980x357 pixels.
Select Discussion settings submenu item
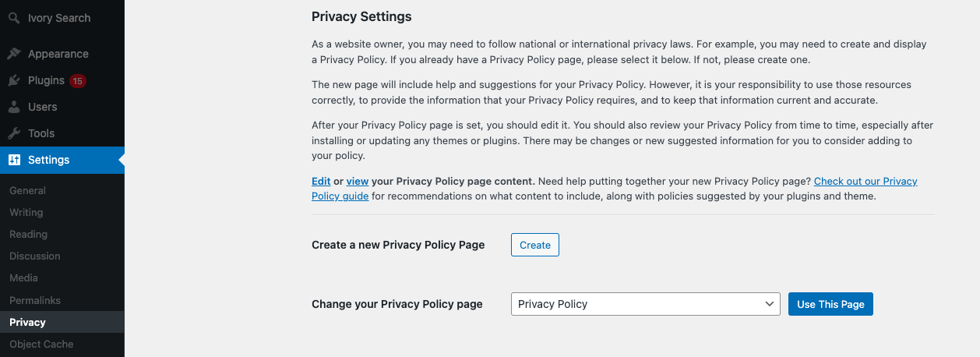(x=34, y=256)
